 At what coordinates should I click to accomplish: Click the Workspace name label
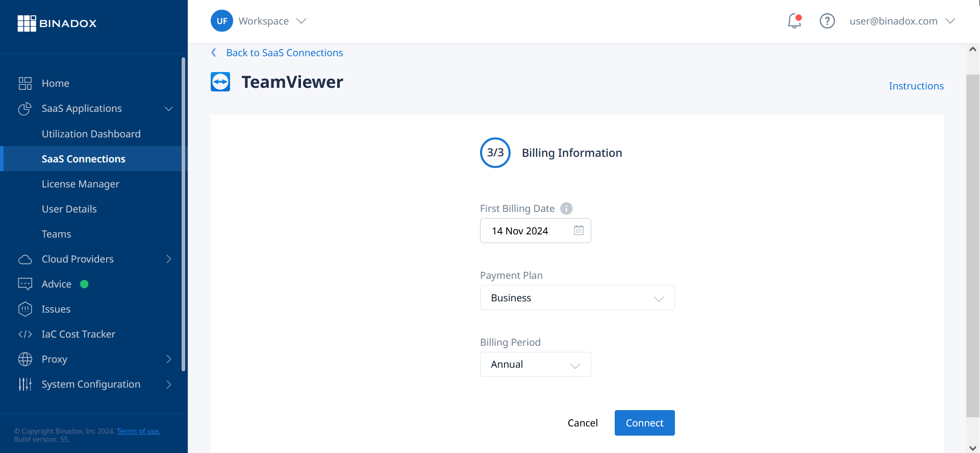[x=263, y=21]
